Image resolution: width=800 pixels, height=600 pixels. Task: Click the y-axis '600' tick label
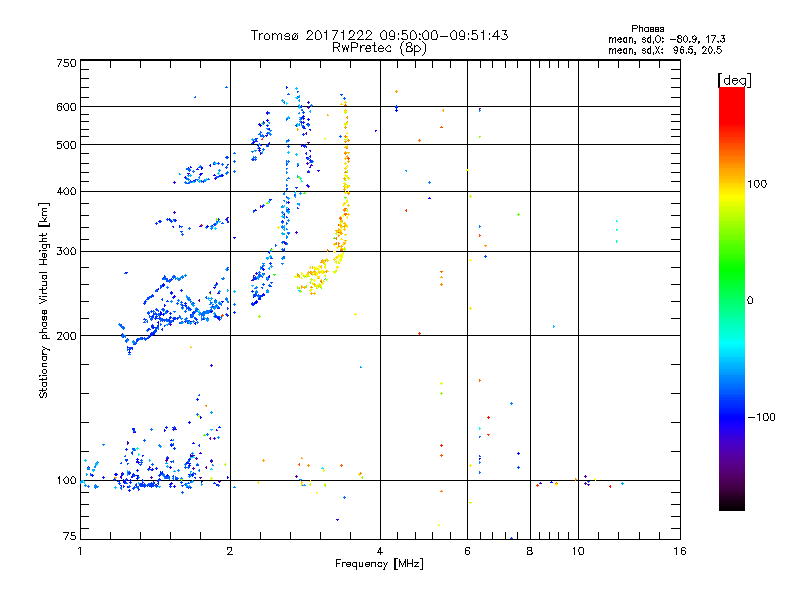click(66, 107)
